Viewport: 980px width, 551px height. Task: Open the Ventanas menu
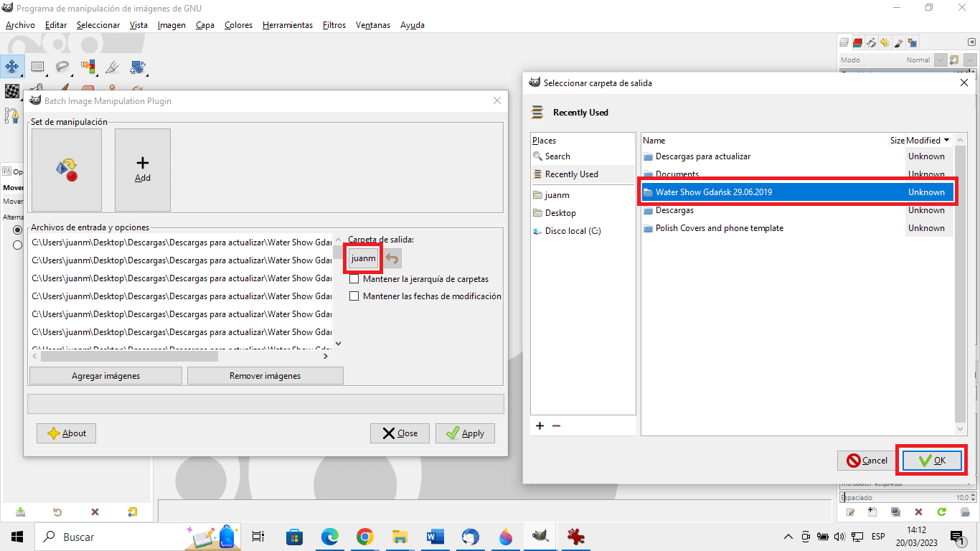pos(373,25)
